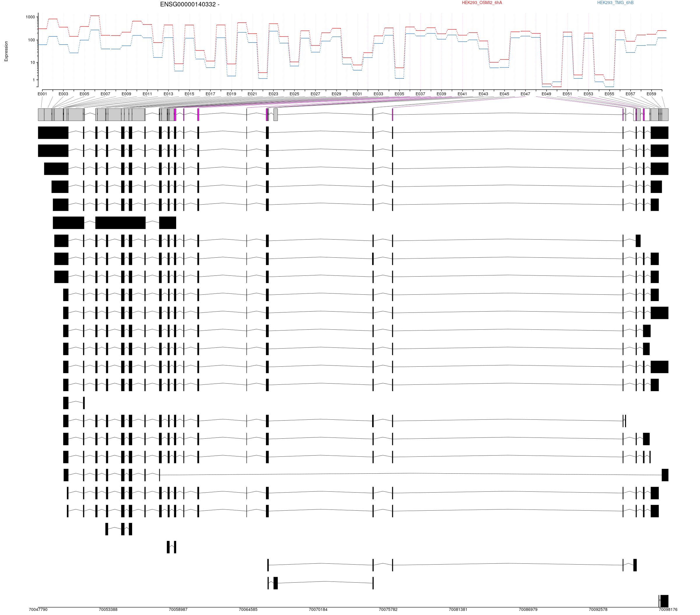
Task: Click exon bin label E033
Action: pos(378,94)
